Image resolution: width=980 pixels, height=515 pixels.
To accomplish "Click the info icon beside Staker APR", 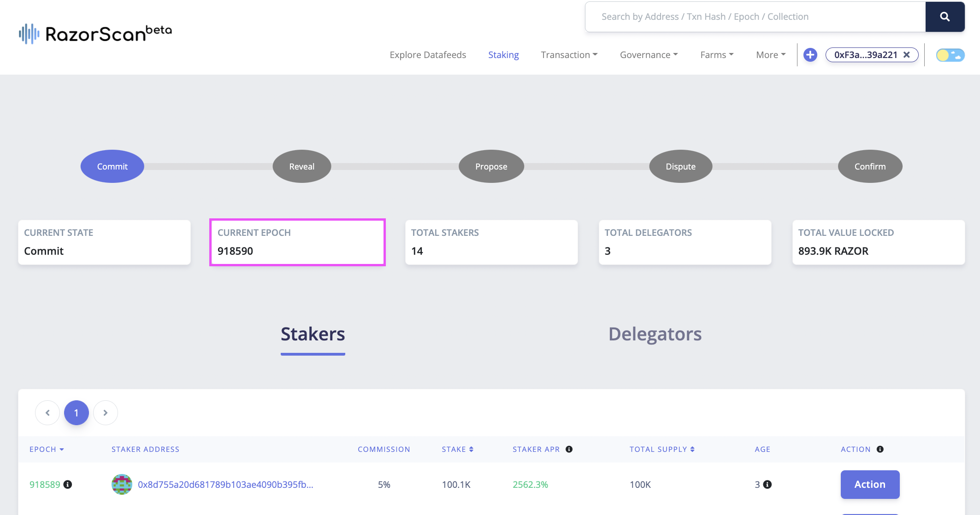I will tap(569, 449).
